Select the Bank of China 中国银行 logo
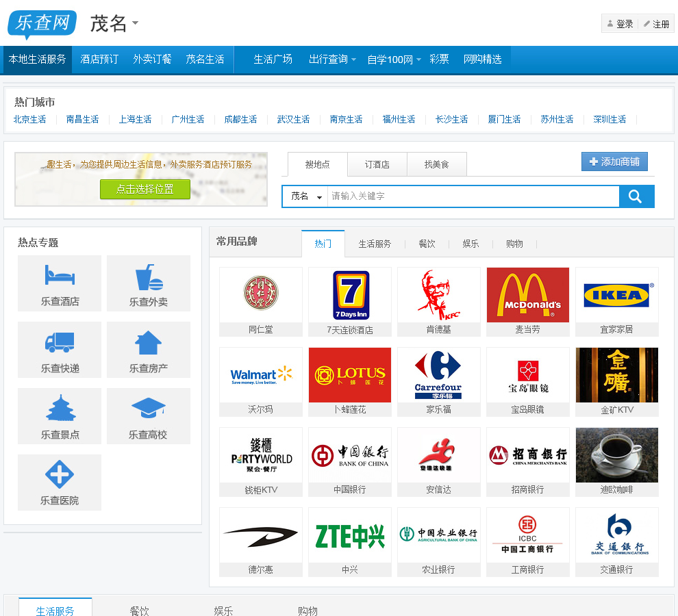 (350, 455)
